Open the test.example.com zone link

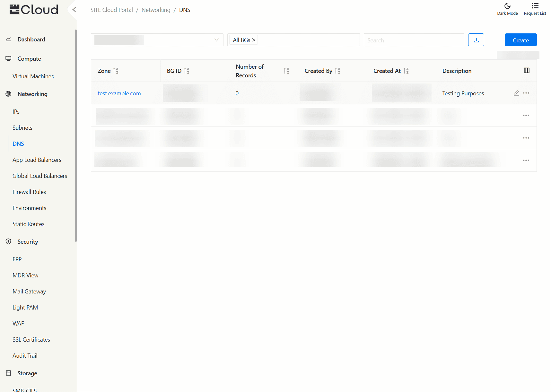coord(119,93)
